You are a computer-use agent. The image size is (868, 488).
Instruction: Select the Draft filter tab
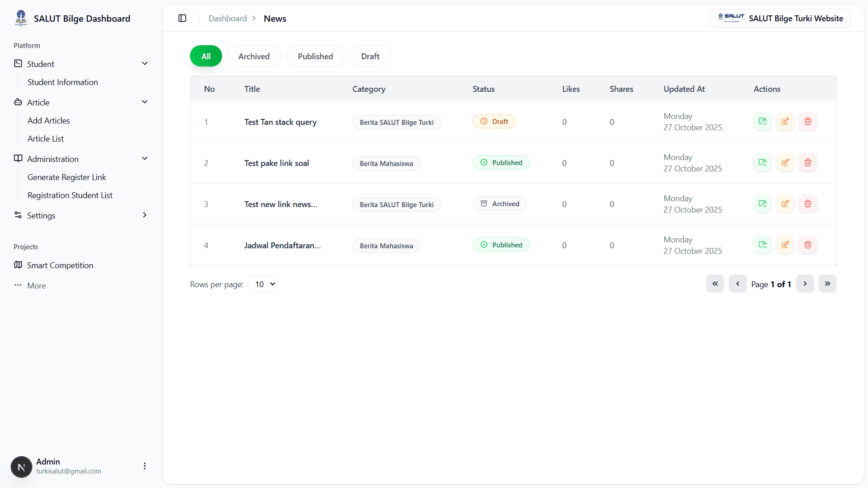click(x=370, y=56)
